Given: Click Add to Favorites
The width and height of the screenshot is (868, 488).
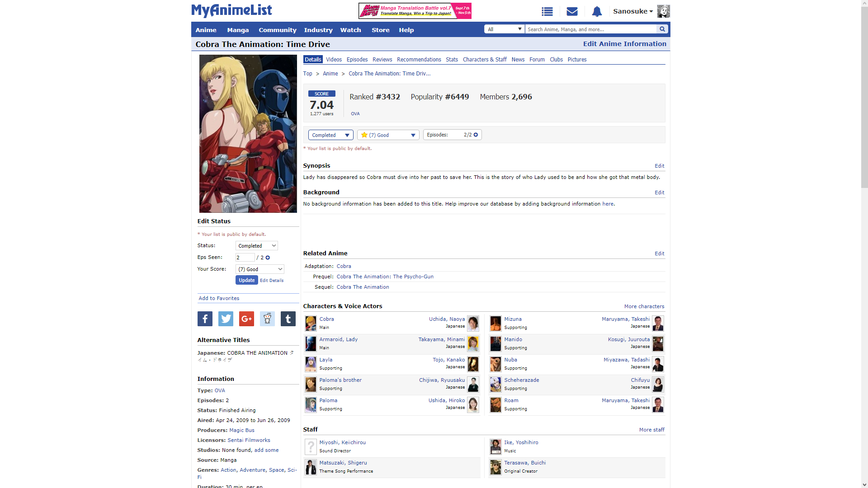Looking at the screenshot, I should point(219,298).
